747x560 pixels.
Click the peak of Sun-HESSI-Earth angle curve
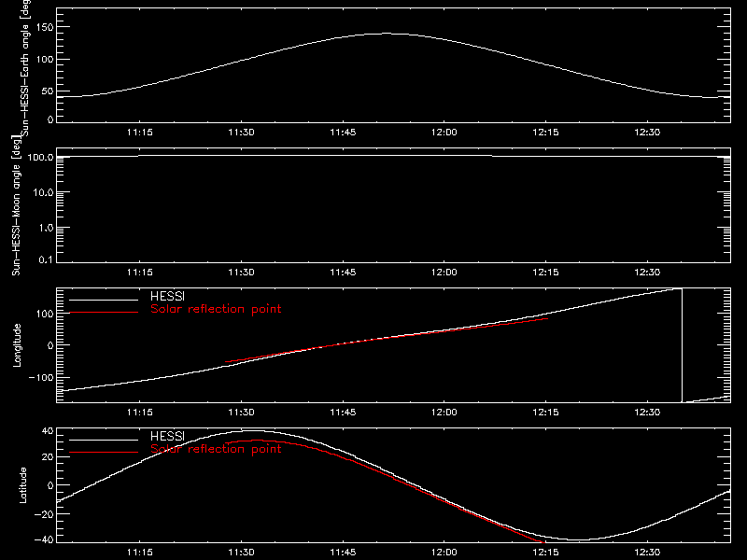coord(385,34)
